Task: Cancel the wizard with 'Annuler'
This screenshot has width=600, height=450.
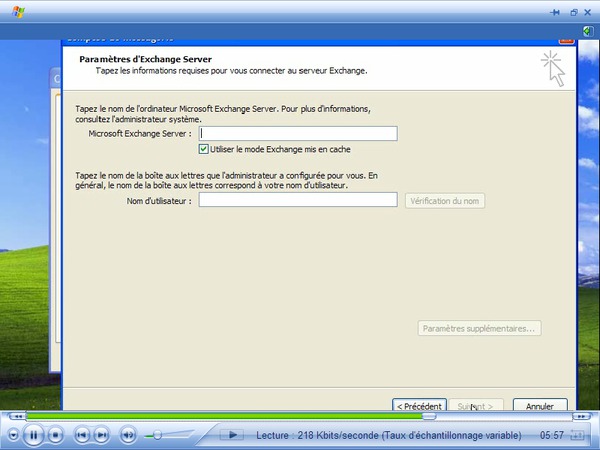Action: pyautogui.click(x=540, y=405)
